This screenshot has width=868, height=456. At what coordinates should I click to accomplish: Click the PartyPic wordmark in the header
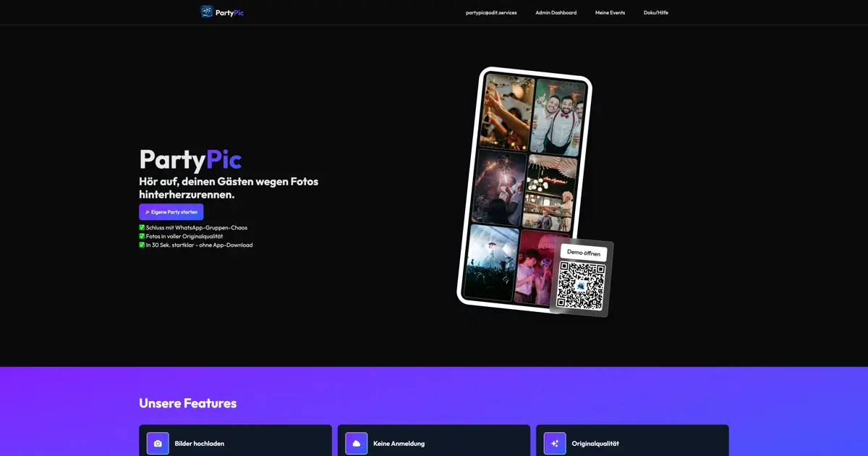tap(229, 12)
